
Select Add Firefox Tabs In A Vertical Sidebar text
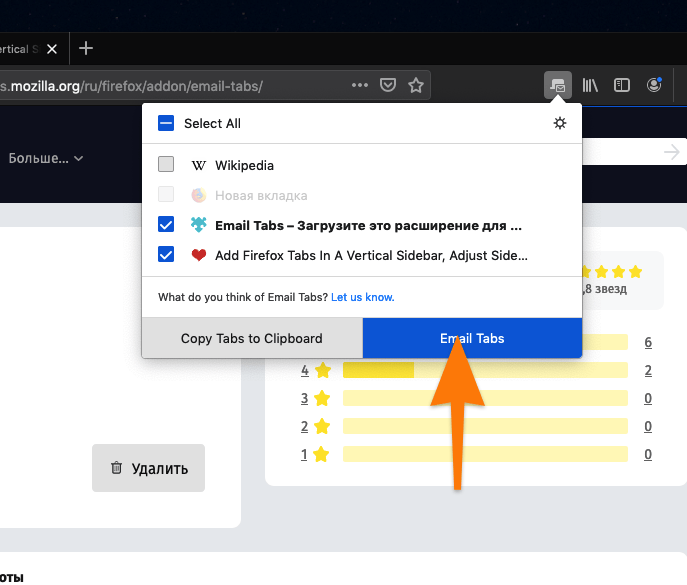(x=371, y=255)
